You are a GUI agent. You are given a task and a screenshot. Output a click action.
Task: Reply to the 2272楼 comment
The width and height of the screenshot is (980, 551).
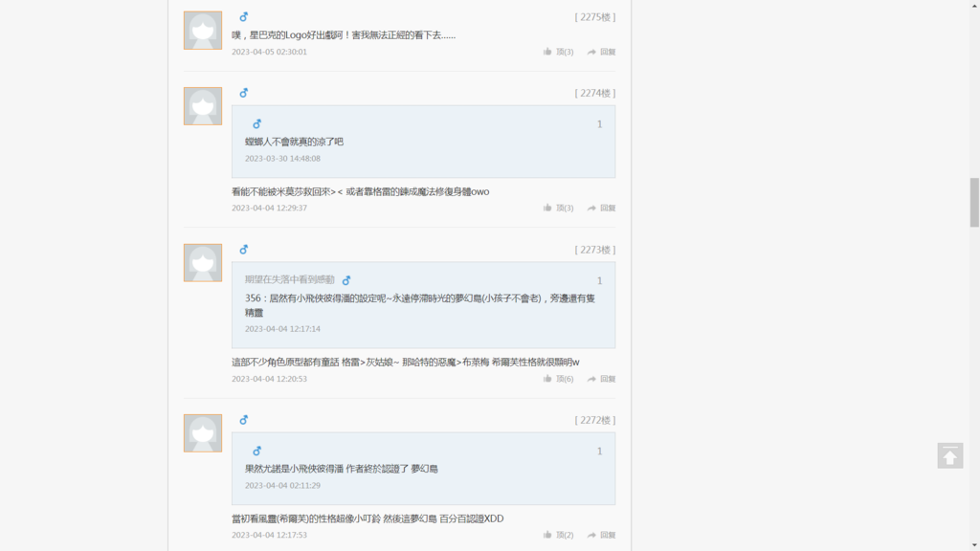coord(601,535)
